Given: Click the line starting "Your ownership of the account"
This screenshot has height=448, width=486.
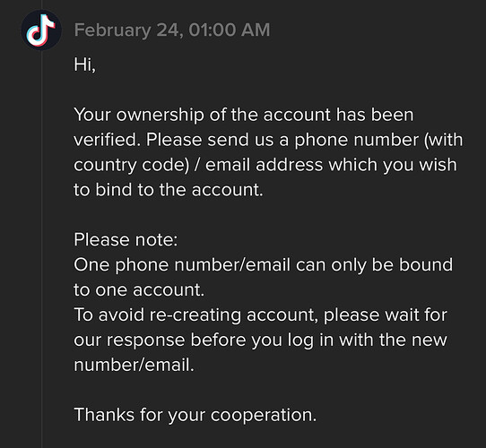Looking at the screenshot, I should [x=244, y=115].
